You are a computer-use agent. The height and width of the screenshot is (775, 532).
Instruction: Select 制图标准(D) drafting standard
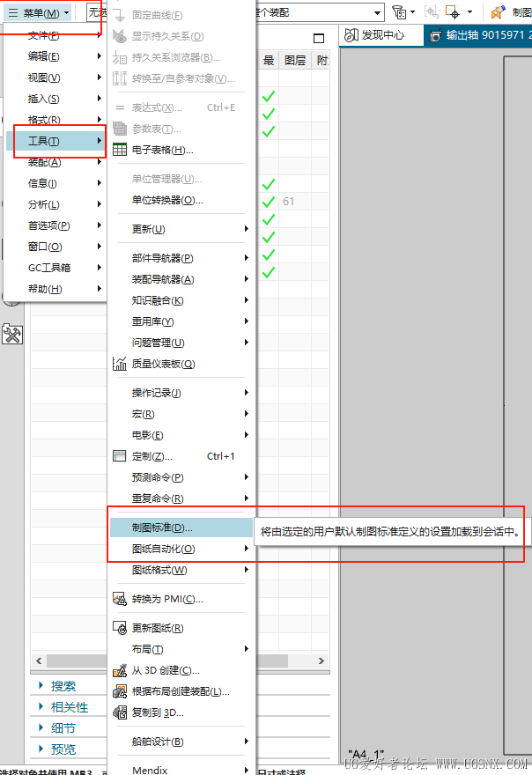(x=181, y=528)
